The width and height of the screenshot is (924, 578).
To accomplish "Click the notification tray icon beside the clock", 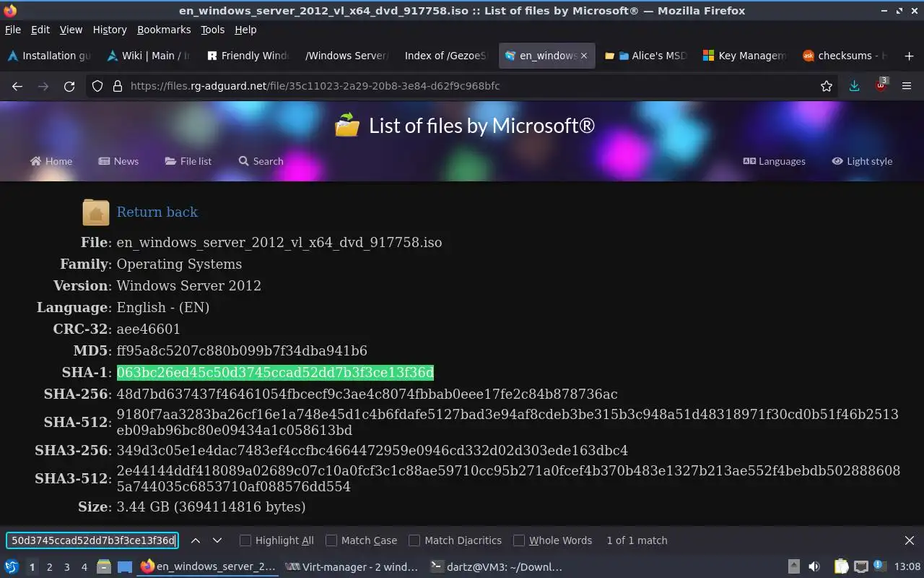I will pyautogui.click(x=879, y=566).
